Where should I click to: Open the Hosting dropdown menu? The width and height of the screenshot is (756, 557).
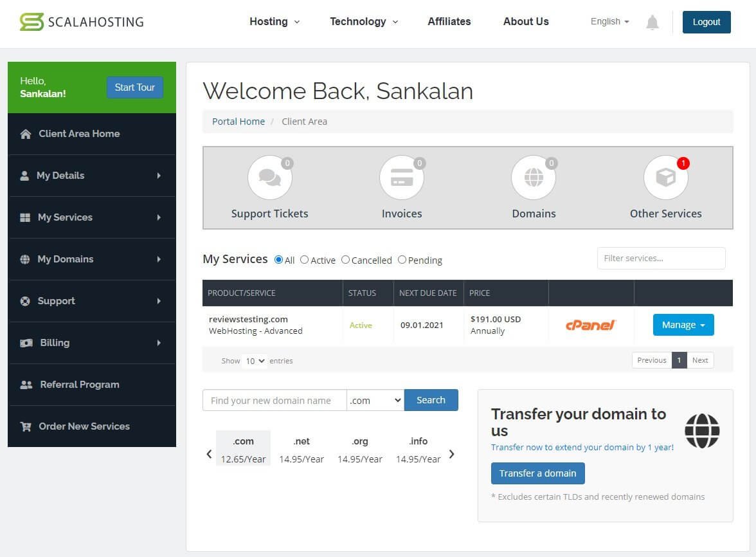(274, 22)
